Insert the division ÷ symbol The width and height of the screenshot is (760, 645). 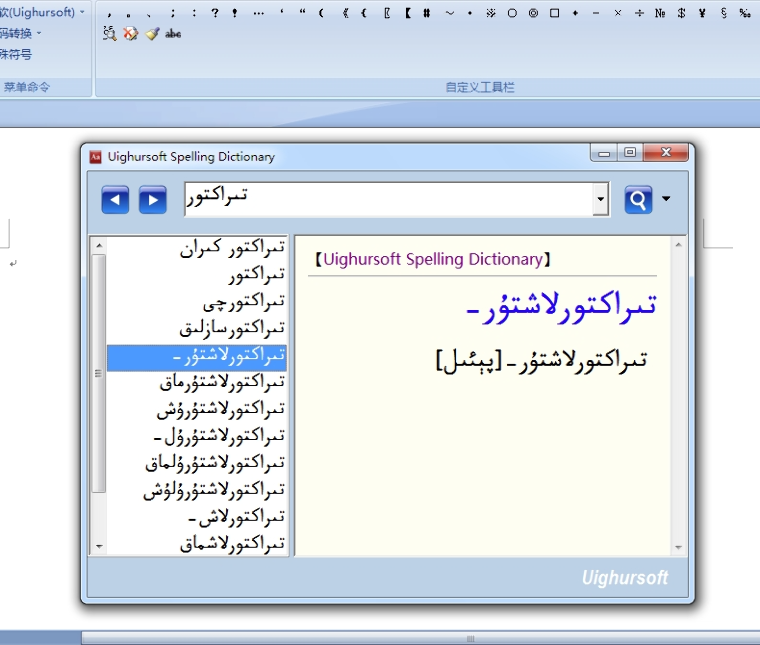click(x=639, y=13)
